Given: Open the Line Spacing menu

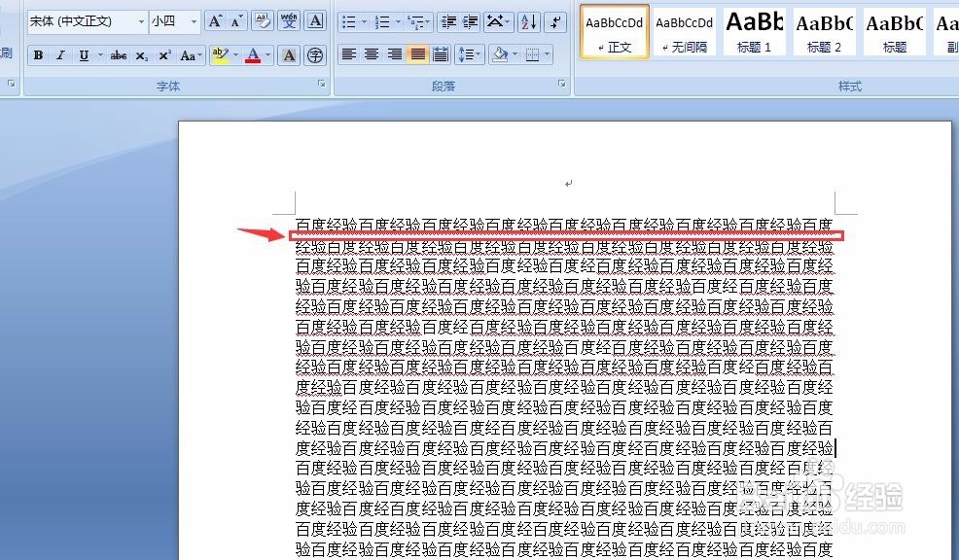Looking at the screenshot, I should coord(469,55).
